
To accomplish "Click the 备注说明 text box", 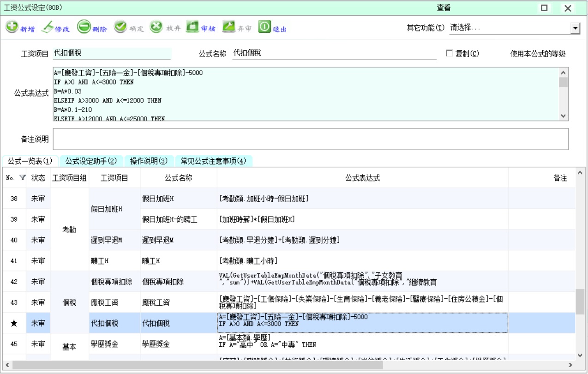I will coord(311,139).
